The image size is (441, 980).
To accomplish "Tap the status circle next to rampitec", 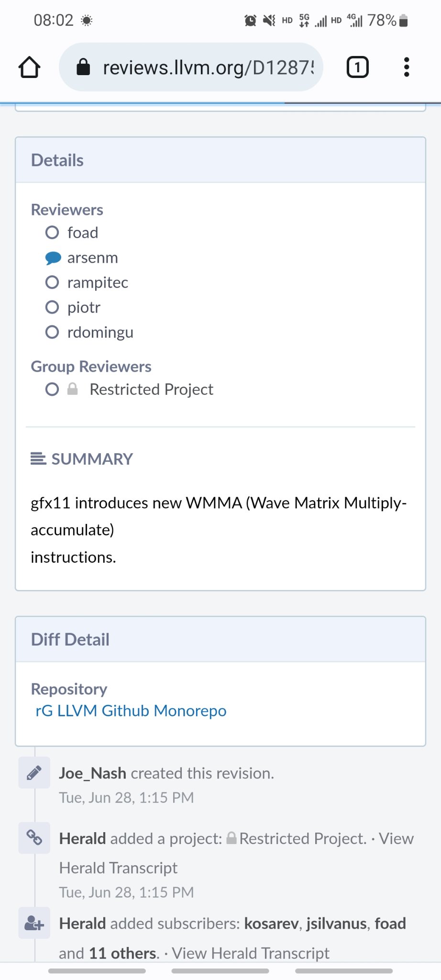I will click(x=52, y=282).
